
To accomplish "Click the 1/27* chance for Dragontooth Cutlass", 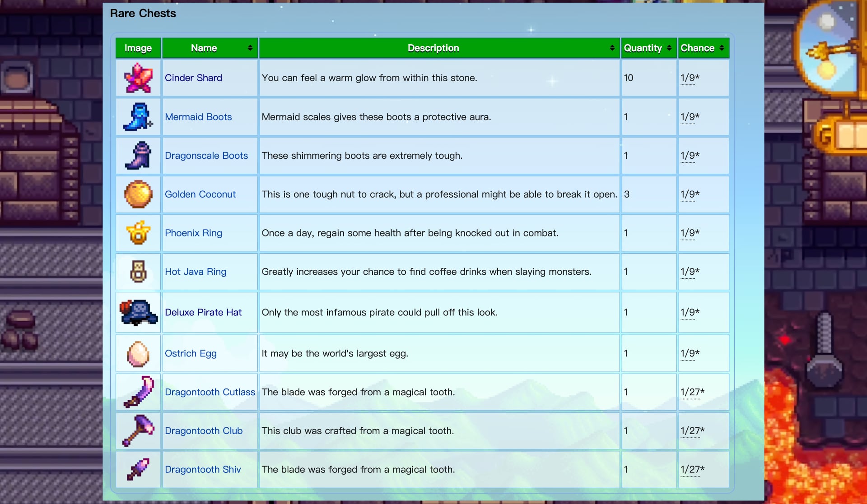I will 693,392.
